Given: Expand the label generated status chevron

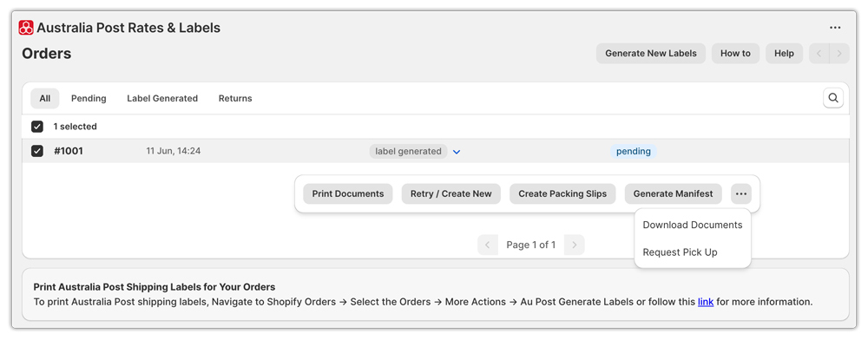Looking at the screenshot, I should [x=457, y=152].
